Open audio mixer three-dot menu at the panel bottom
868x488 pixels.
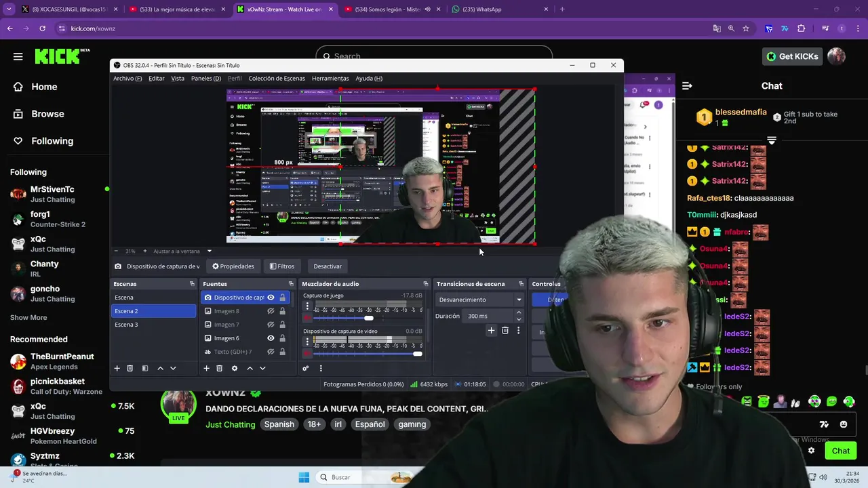tap(321, 368)
